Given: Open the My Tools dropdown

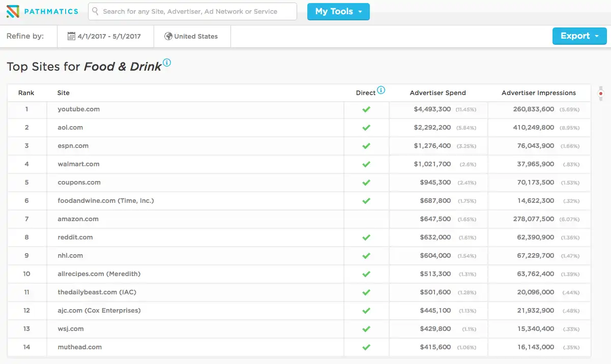Looking at the screenshot, I should tap(338, 12).
